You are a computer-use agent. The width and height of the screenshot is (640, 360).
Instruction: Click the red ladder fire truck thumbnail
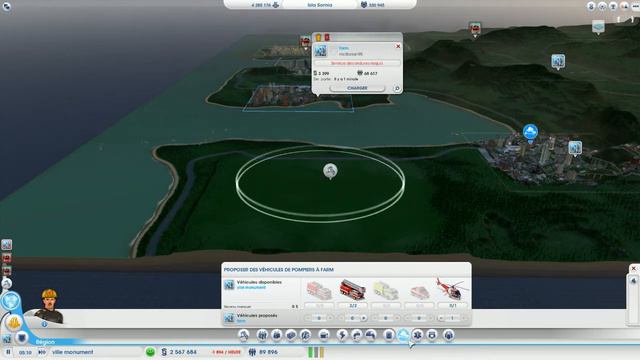tap(352, 289)
